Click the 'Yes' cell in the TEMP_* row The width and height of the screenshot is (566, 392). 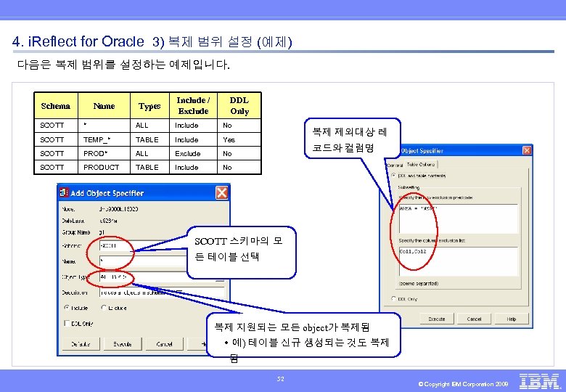coord(239,139)
